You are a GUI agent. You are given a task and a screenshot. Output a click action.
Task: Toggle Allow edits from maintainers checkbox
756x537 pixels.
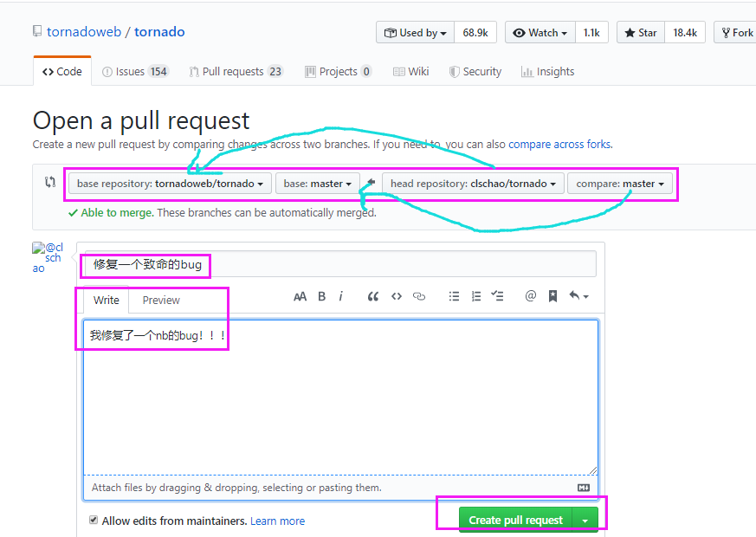pyautogui.click(x=94, y=520)
